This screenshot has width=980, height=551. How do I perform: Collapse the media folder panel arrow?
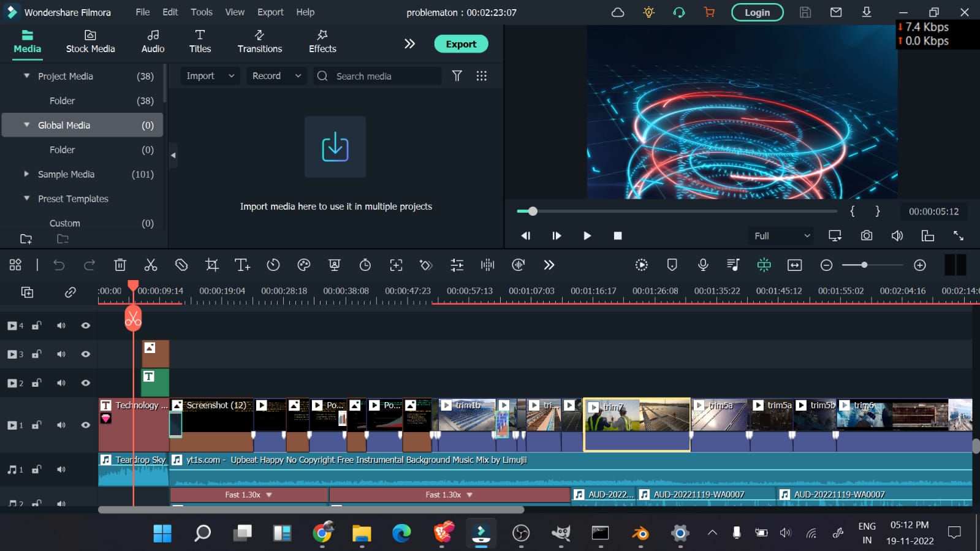(x=173, y=155)
